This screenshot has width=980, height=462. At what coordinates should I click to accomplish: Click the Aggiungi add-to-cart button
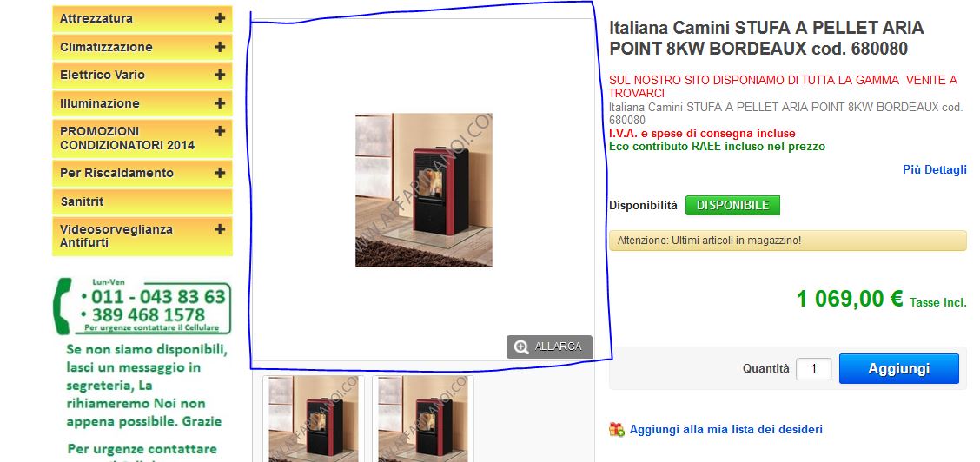[898, 368]
